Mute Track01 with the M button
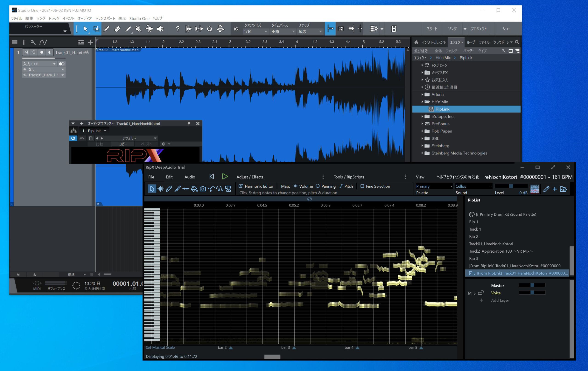The height and width of the screenshot is (371, 588). [x=26, y=52]
